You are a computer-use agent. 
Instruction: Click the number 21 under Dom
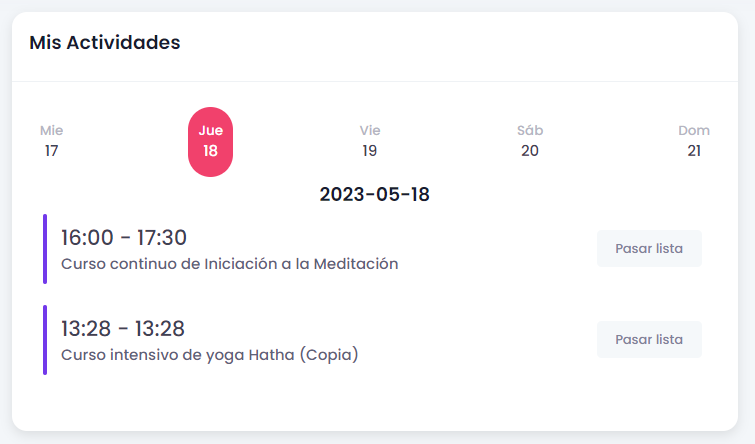(x=694, y=151)
